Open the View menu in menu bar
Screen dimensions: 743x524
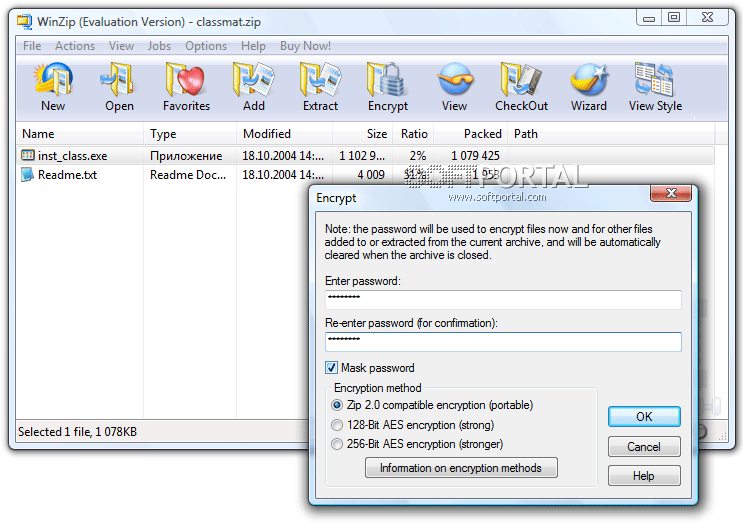coord(121,46)
